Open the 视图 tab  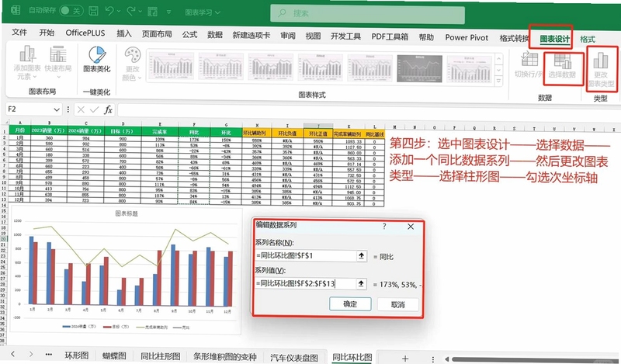pyautogui.click(x=313, y=36)
